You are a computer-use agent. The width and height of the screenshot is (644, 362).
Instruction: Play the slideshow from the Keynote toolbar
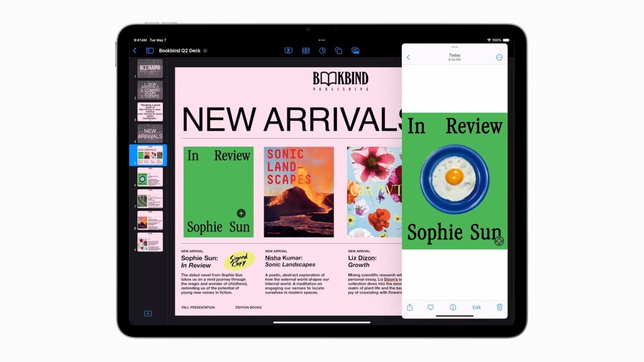(x=289, y=50)
